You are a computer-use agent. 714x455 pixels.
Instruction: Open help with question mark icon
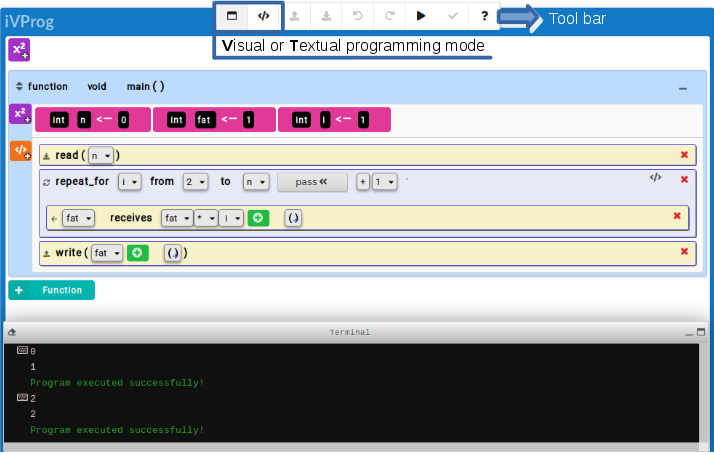coord(484,16)
